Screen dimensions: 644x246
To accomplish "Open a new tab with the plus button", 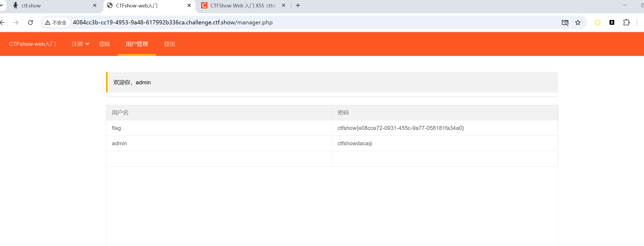I will tap(298, 6).
